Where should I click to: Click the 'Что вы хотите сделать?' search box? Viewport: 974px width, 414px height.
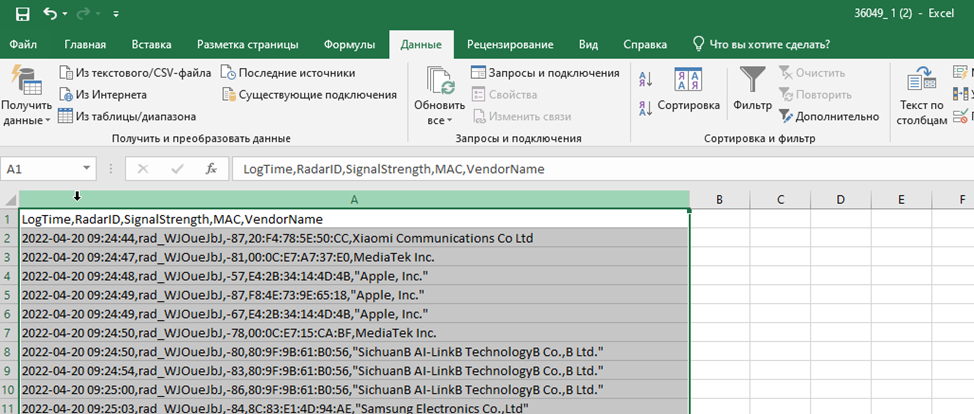pyautogui.click(x=762, y=45)
